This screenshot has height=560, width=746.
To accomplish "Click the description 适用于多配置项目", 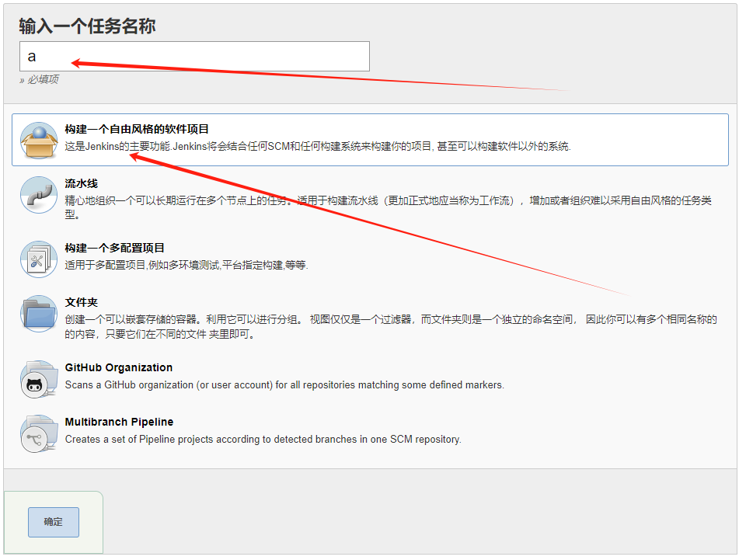I will pyautogui.click(x=186, y=266).
